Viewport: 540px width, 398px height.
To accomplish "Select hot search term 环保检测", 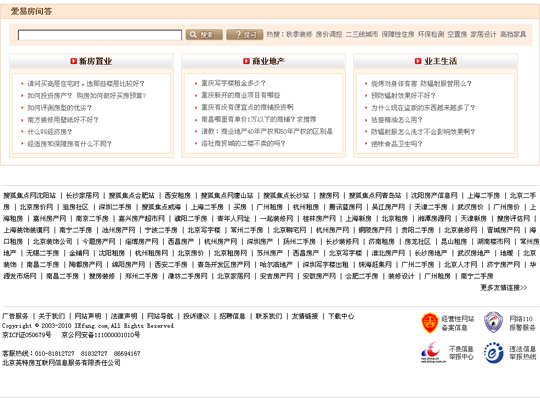I will click(431, 34).
